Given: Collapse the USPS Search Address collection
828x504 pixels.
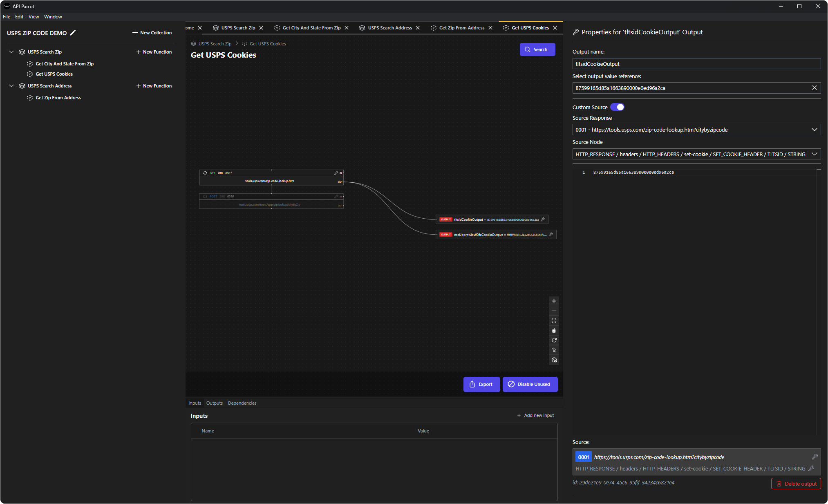Looking at the screenshot, I should tap(11, 86).
